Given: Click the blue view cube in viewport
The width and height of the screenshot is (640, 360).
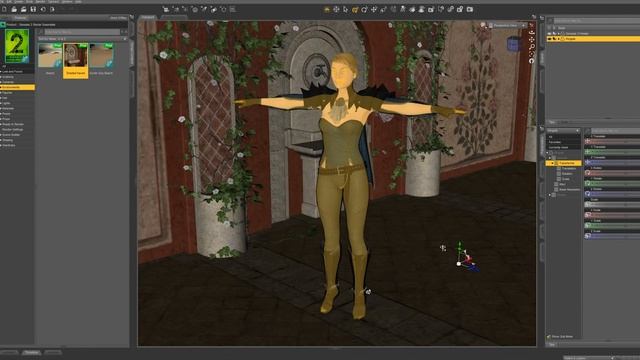Looking at the screenshot, I should click(x=513, y=44).
